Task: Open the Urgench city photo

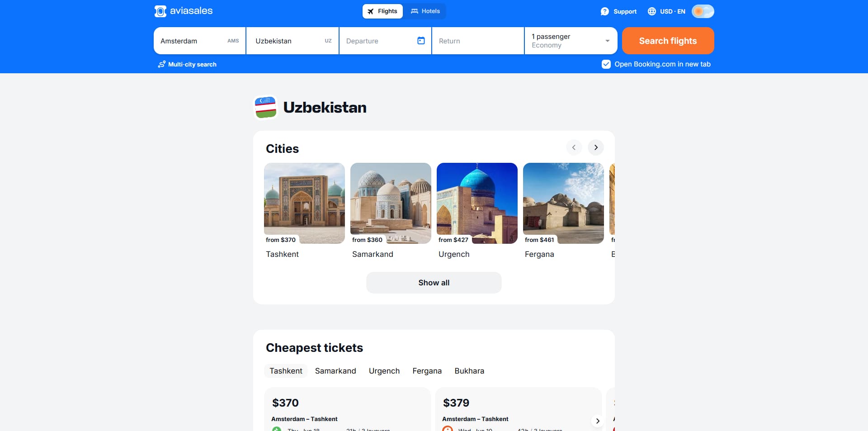Action: (x=477, y=203)
